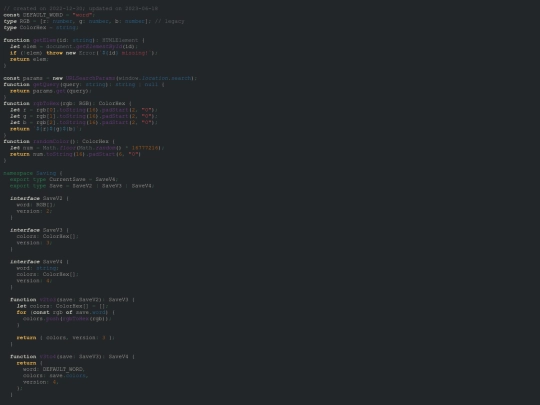
Task: Click the 'version: 2' property line
Action: pyautogui.click(x=34, y=211)
